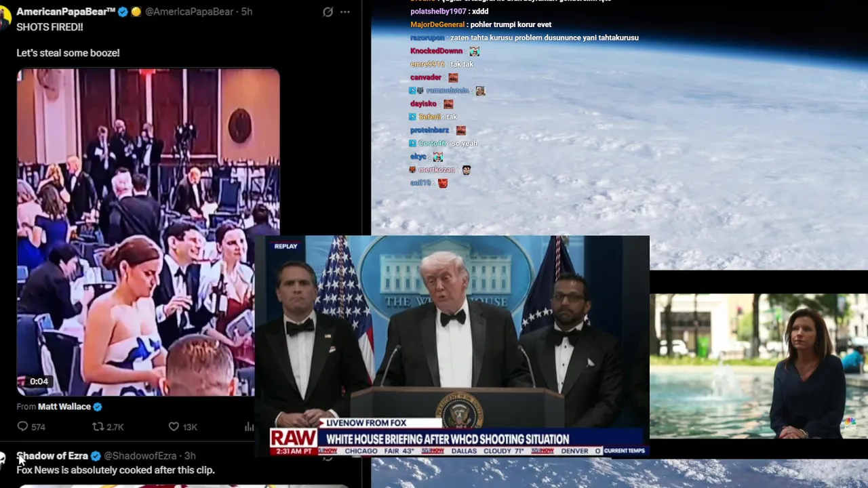Click the emre9916 chat username
868x488 pixels.
427,64
